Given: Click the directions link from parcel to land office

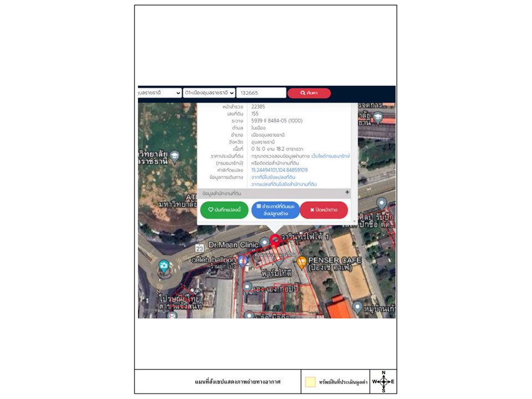Looking at the screenshot, I should pos(284,184).
